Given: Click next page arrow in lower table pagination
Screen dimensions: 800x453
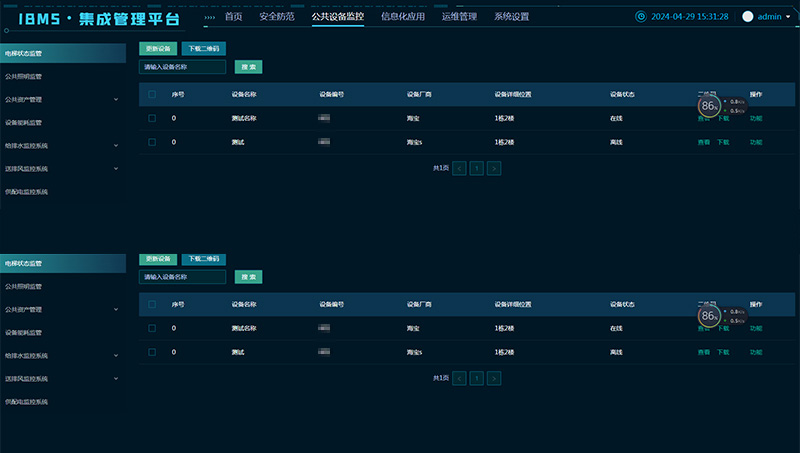Looking at the screenshot, I should (494, 378).
